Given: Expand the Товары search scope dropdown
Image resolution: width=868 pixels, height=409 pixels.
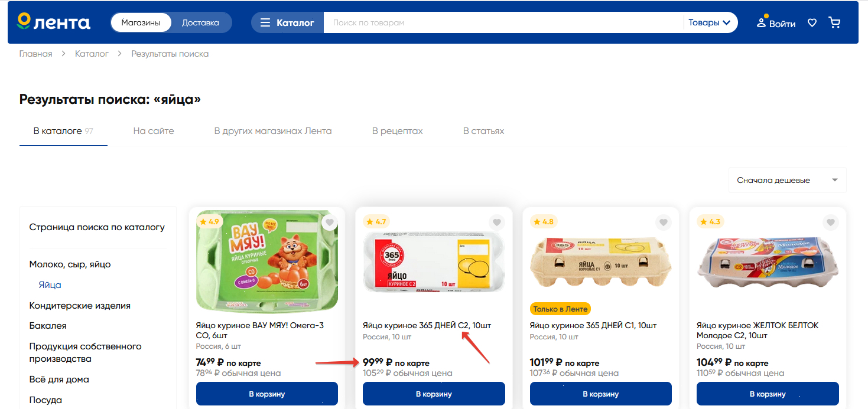Looking at the screenshot, I should pos(709,23).
